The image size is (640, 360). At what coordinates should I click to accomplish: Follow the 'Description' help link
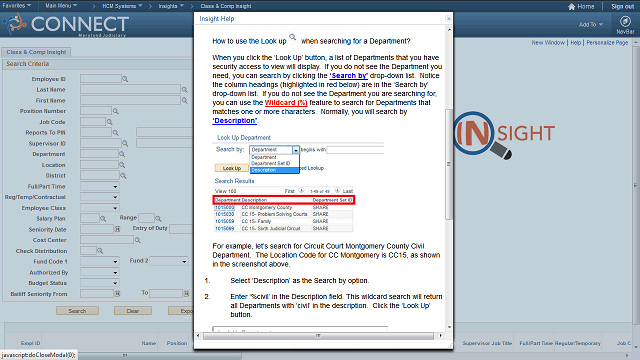click(235, 120)
